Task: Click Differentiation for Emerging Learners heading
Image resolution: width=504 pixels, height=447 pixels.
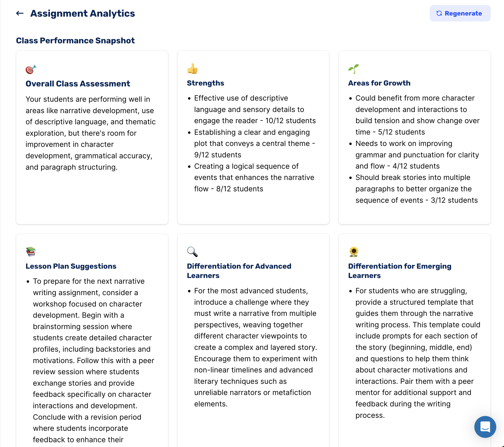Action: (399, 270)
